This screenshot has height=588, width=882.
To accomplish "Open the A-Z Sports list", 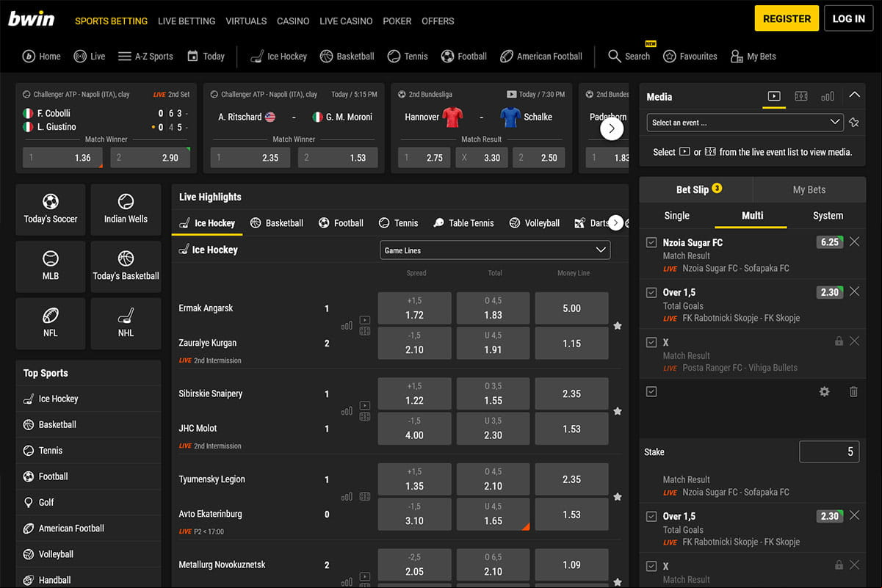I will [x=145, y=56].
